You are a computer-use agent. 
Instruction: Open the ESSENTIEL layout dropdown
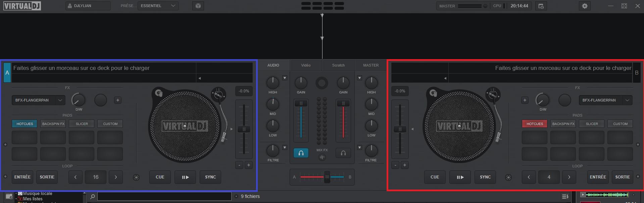pyautogui.click(x=158, y=6)
